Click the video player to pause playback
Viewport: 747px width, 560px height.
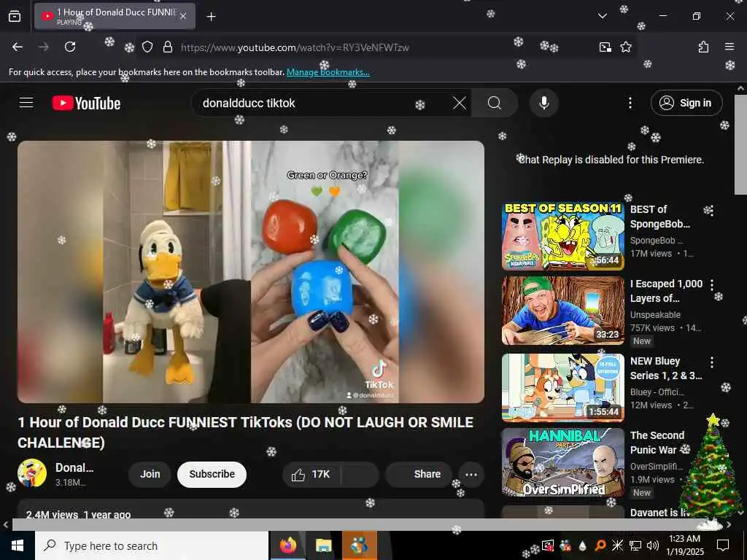251,272
